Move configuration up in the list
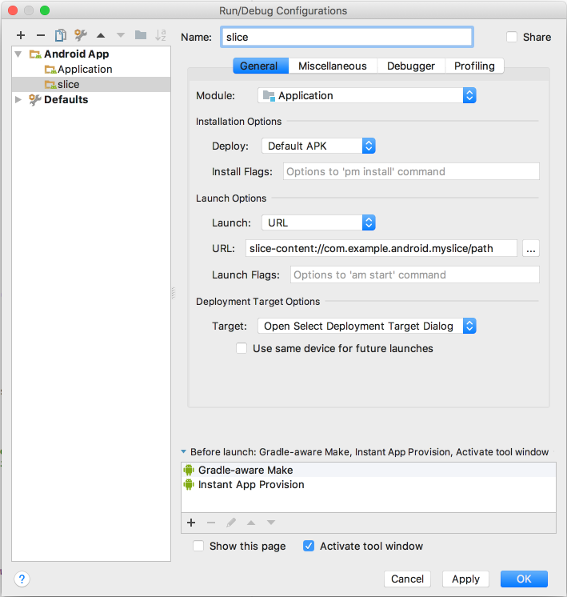The height and width of the screenshot is (597, 567). point(101,36)
